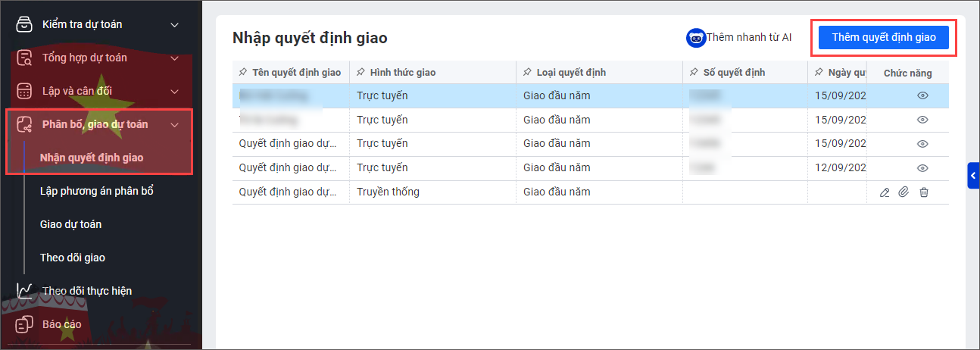Click the trash delete icon
The width and height of the screenshot is (980, 350).
(924, 192)
